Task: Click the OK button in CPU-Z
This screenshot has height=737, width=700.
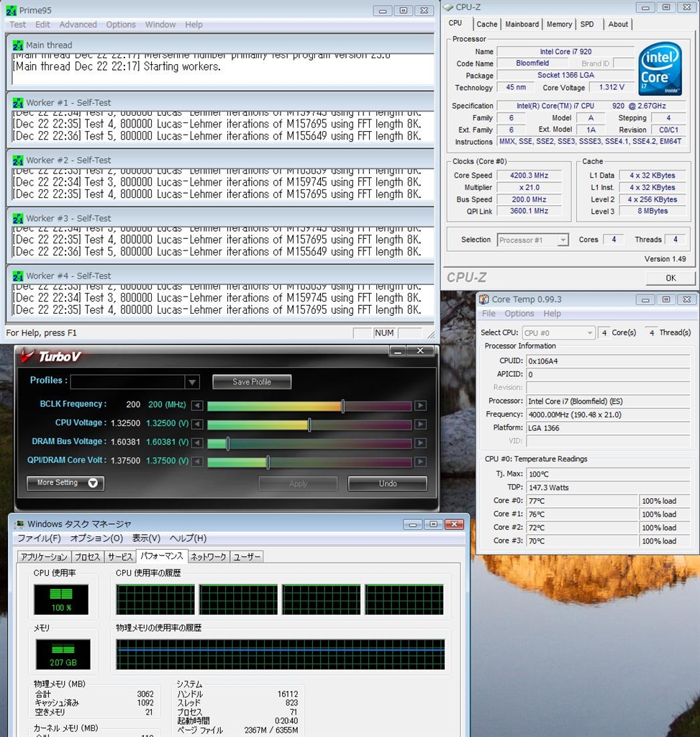Action: [670, 278]
